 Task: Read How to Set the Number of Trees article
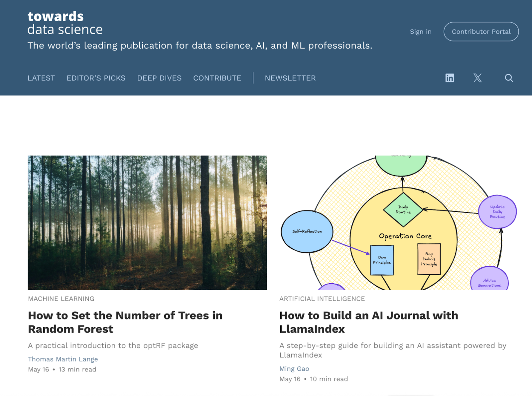[x=125, y=322]
